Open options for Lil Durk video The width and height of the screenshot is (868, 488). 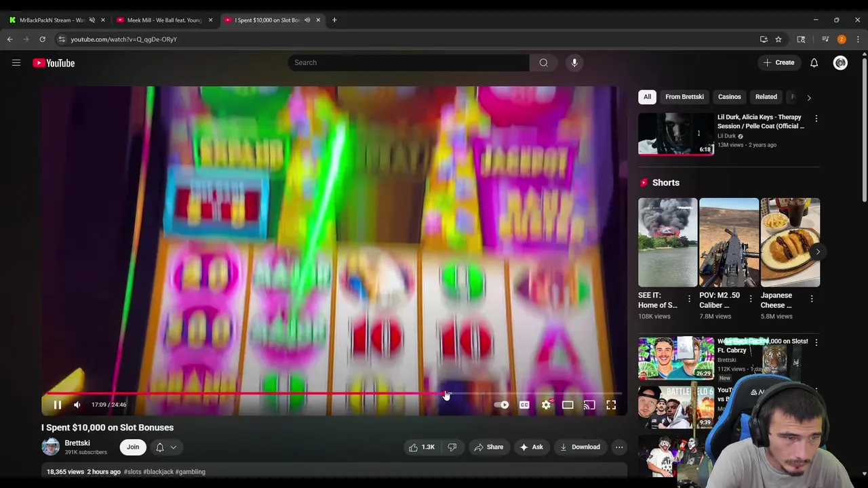click(816, 119)
